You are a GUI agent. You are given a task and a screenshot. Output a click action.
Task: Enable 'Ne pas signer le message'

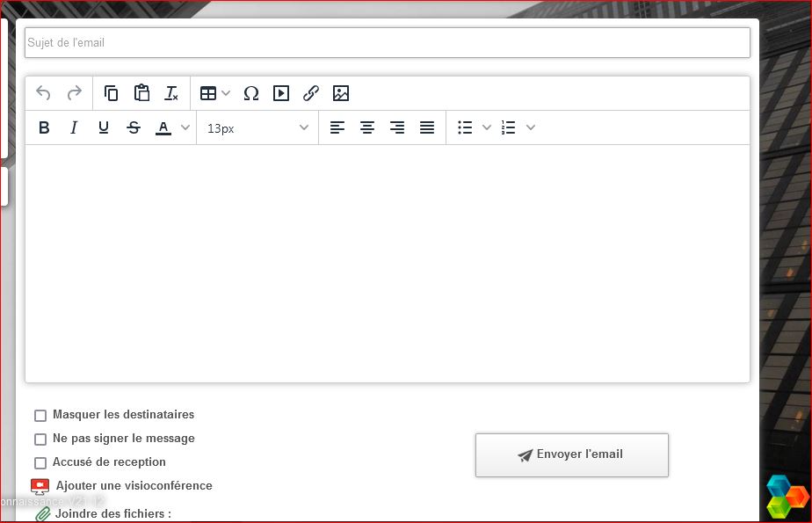40,439
